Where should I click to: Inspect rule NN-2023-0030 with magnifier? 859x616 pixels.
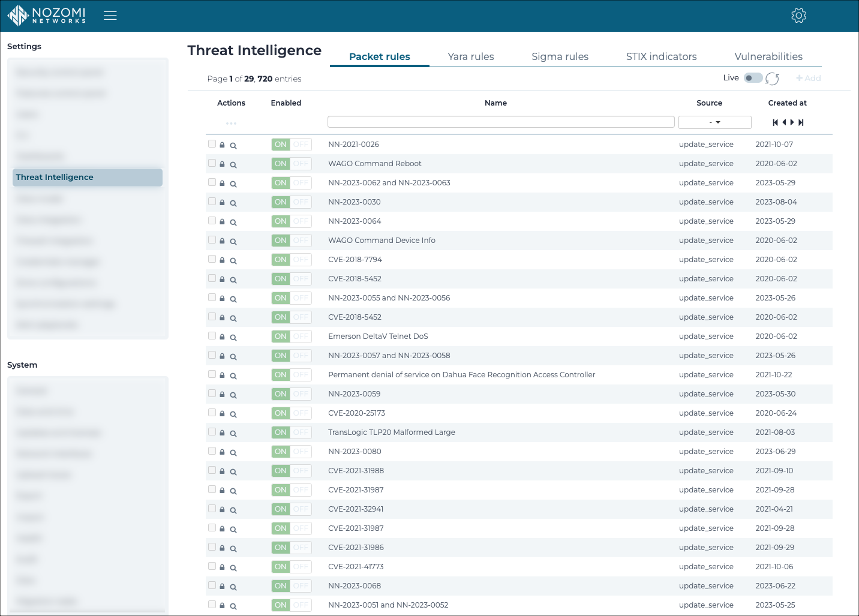[233, 203]
